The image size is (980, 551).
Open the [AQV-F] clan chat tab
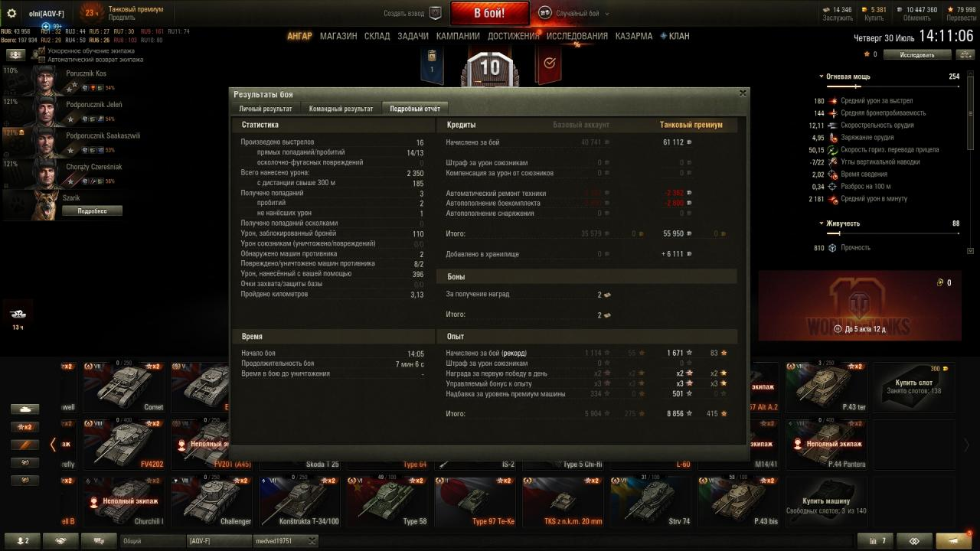point(219,540)
